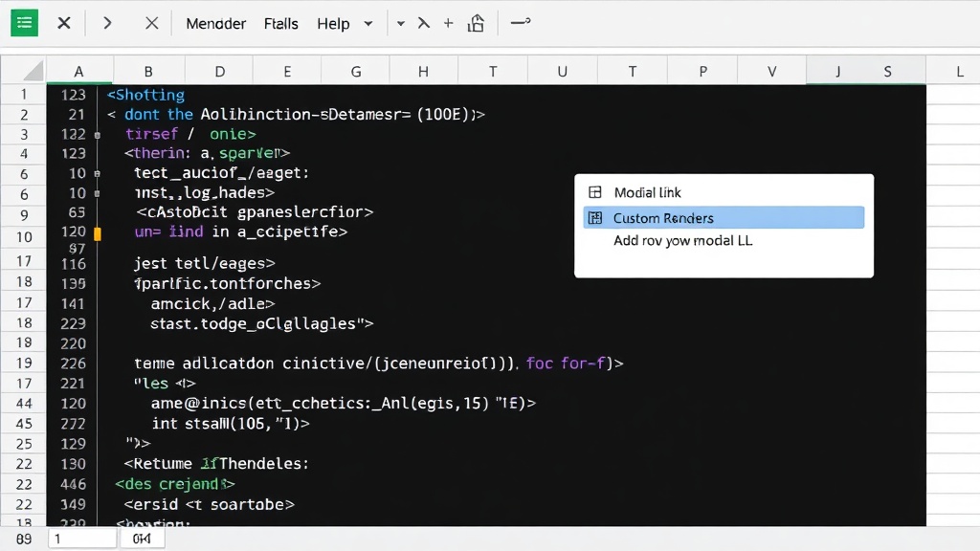The height and width of the screenshot is (551, 980).
Task: Click the first X icon in toolbar
Action: [x=64, y=24]
